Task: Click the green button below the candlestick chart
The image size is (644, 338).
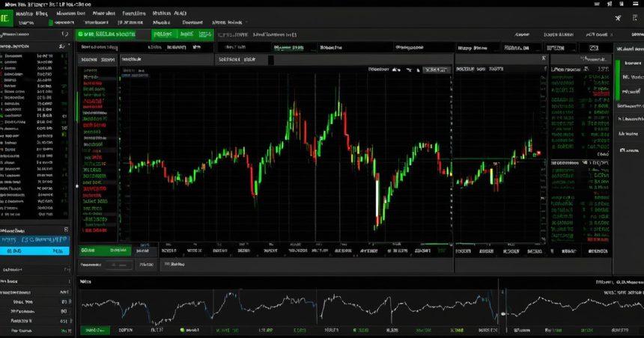Action: coord(105,251)
